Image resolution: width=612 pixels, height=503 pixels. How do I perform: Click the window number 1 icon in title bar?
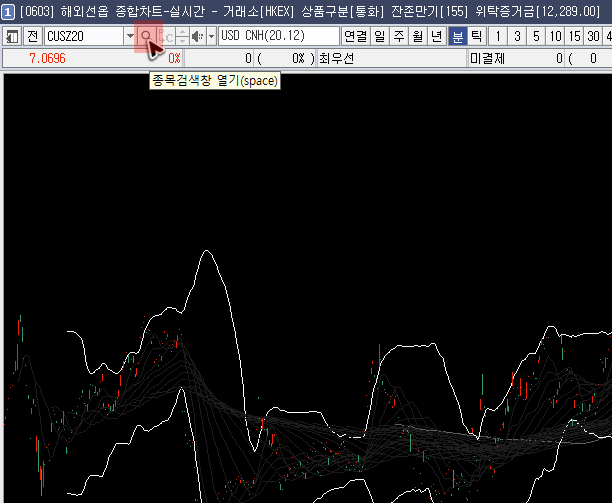coord(7,12)
